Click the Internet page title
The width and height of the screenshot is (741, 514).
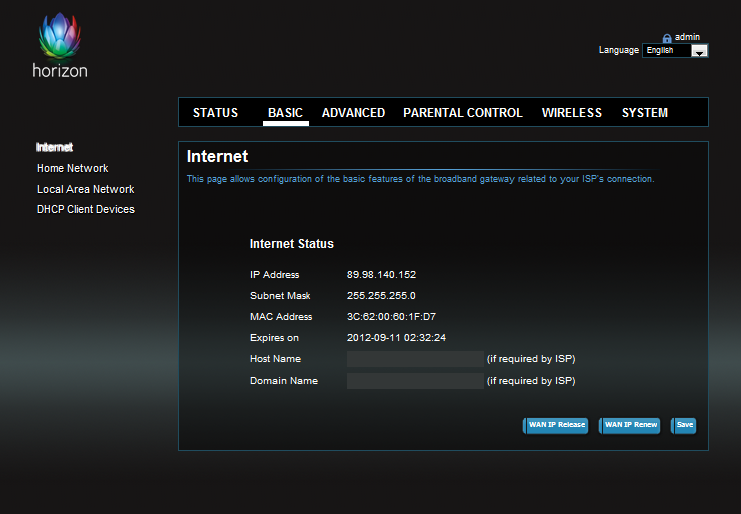tap(217, 156)
